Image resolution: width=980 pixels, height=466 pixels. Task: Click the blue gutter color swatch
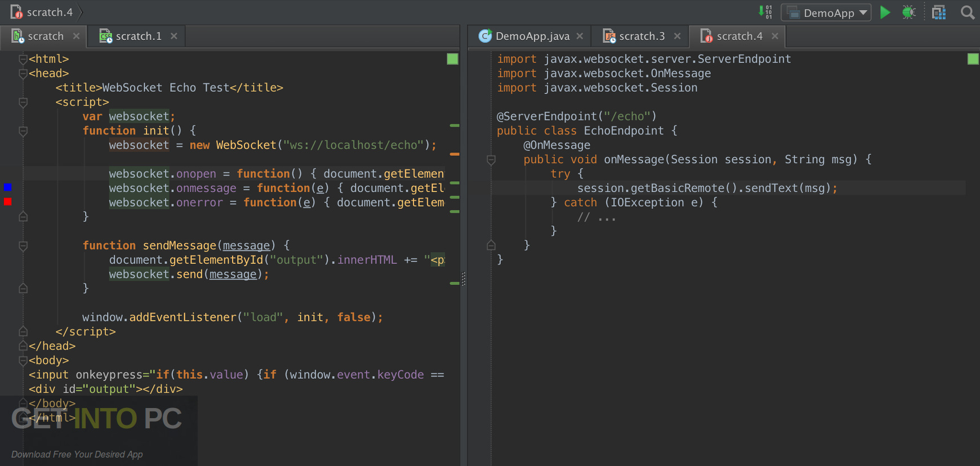pyautogui.click(x=8, y=187)
